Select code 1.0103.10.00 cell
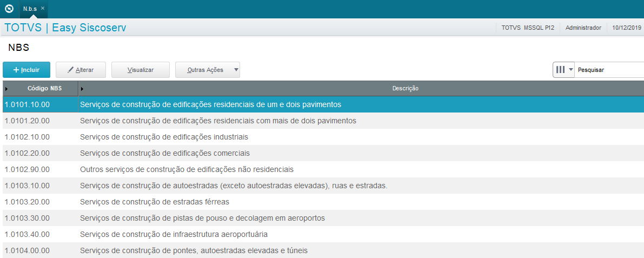 point(40,186)
